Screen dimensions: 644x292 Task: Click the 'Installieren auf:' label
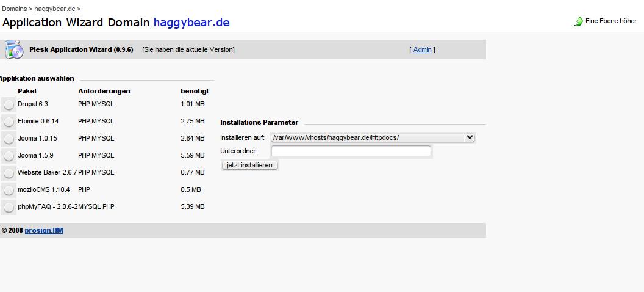[242, 138]
